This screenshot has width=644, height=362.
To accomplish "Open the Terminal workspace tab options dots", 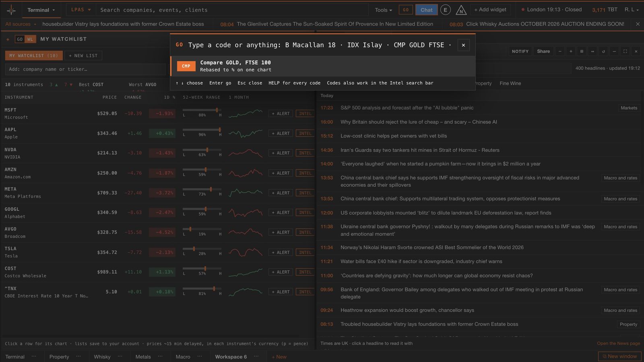I will 34,356.
